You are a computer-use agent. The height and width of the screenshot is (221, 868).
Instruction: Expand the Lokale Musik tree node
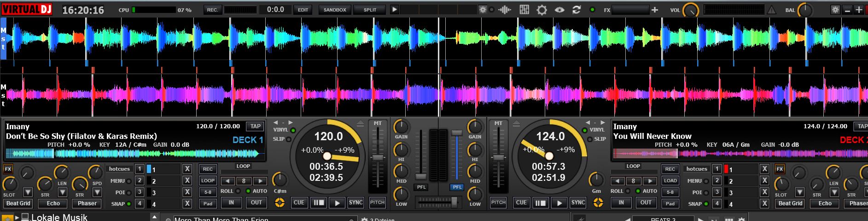[17, 217]
